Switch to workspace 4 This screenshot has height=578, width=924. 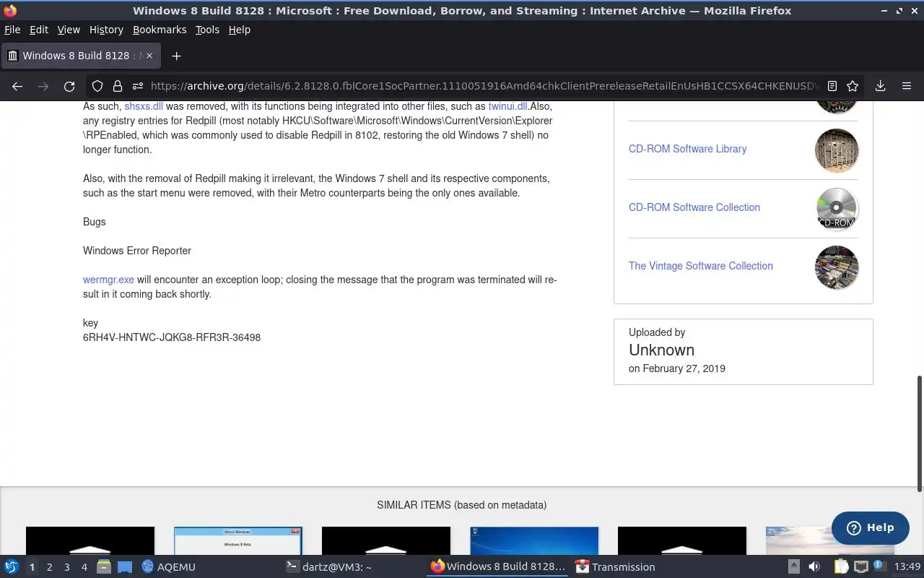84,567
